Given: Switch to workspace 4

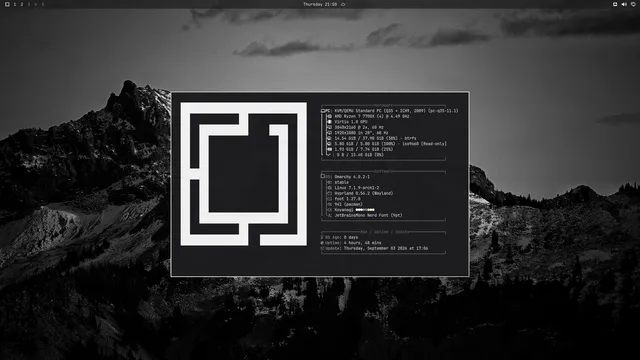Looking at the screenshot, I should (x=36, y=4).
